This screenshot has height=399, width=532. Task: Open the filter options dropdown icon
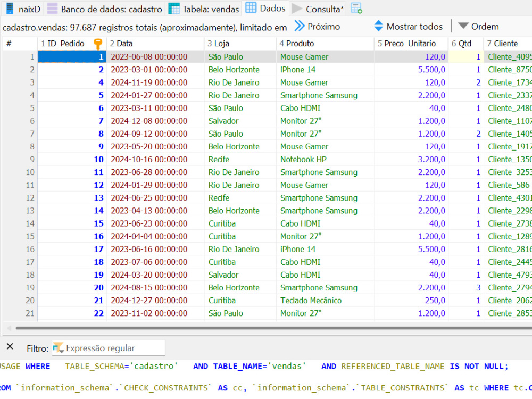pos(59,348)
